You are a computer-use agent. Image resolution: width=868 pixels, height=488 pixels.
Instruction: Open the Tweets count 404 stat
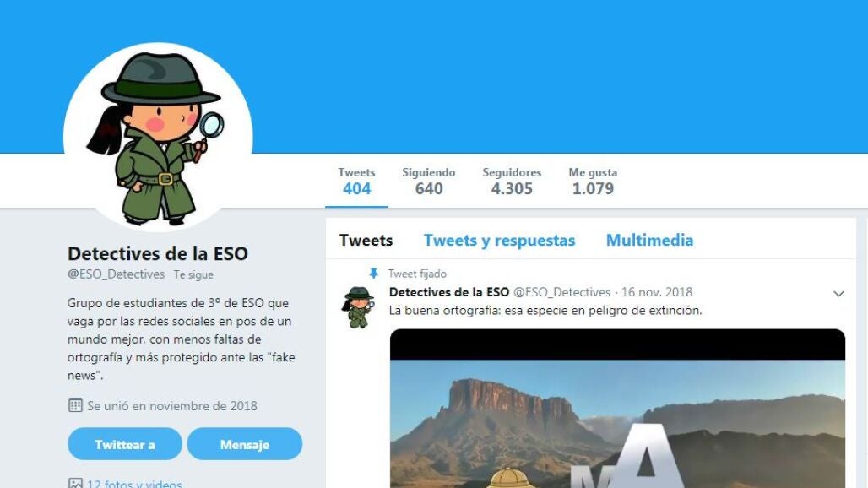(x=356, y=182)
